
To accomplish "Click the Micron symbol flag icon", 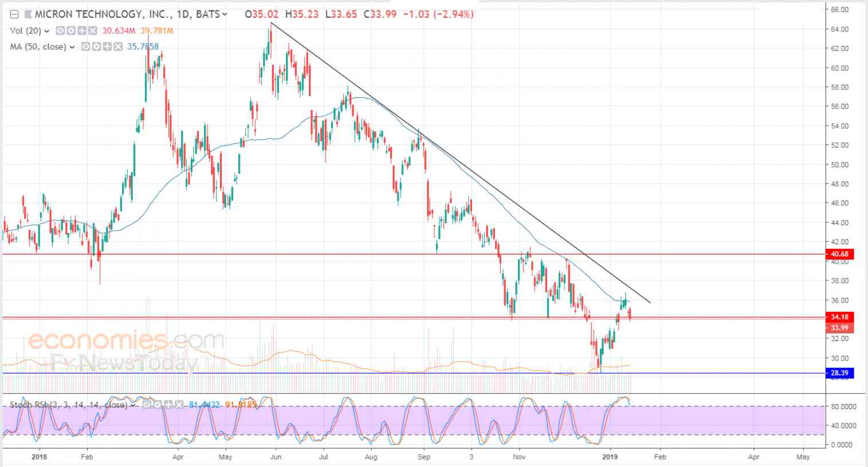I will (x=28, y=14).
